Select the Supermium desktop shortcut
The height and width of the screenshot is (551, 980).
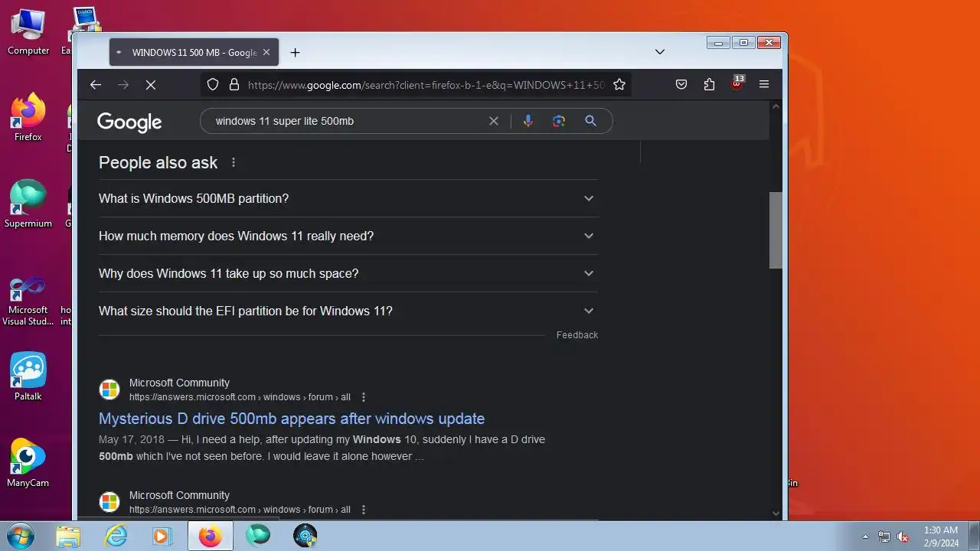tap(28, 204)
